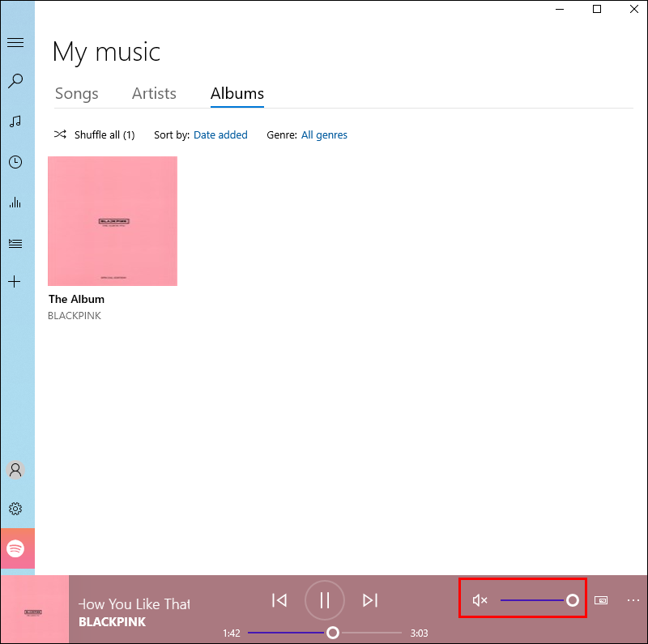648x644 pixels.
Task: Open Settings gear in sidebar
Action: [x=15, y=509]
